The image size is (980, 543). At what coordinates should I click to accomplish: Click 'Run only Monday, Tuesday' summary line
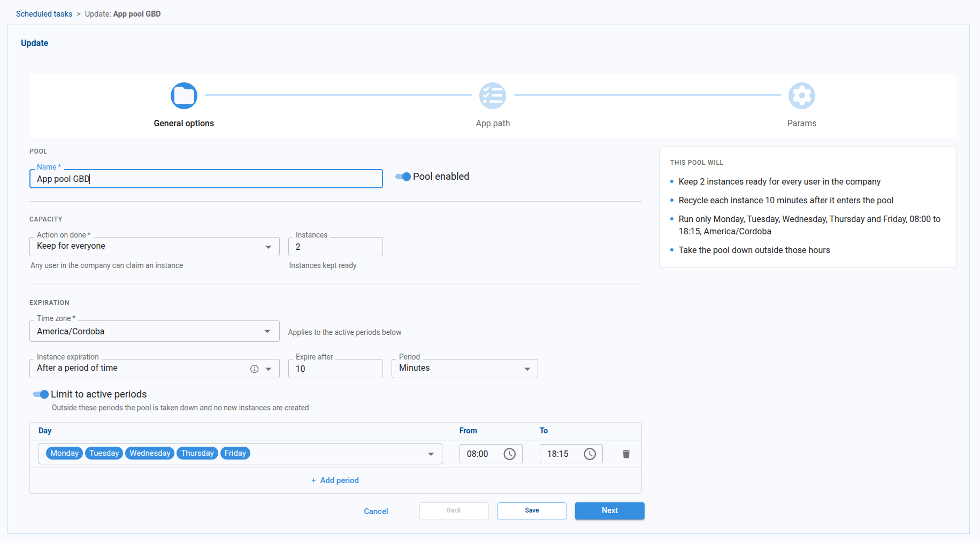point(809,225)
